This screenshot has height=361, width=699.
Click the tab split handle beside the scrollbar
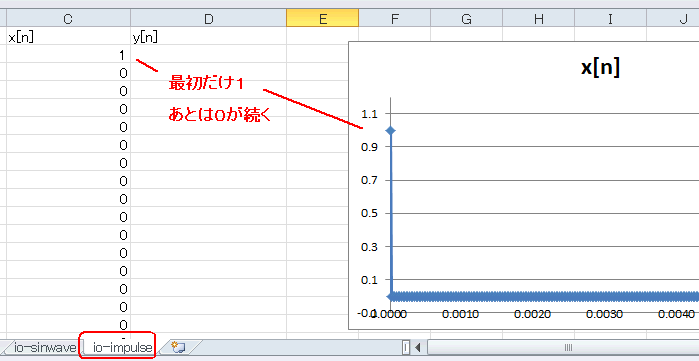pos(406,347)
